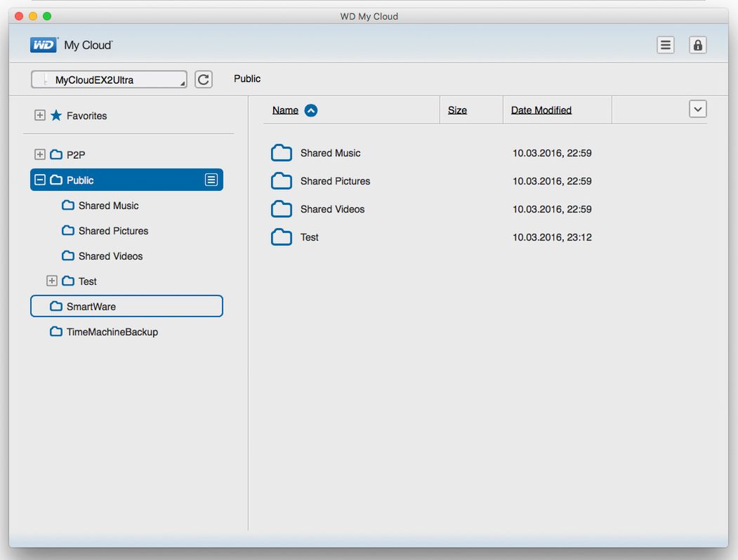The image size is (738, 560).
Task: Select the SmartWare share
Action: point(126,306)
